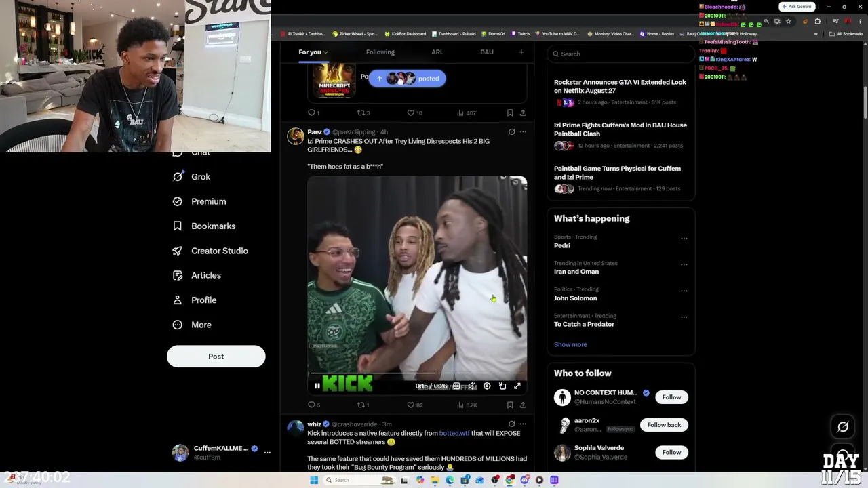
Task: Show the new posts pill
Action: point(407,78)
